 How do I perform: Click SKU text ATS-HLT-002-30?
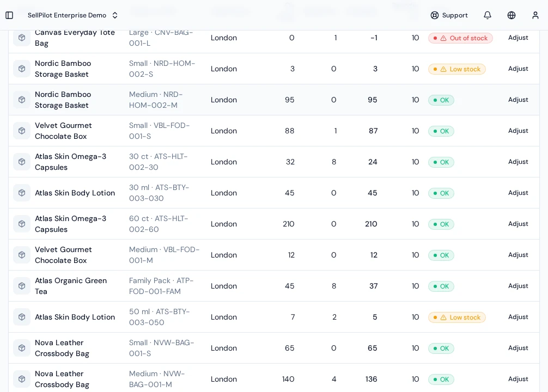[159, 162]
